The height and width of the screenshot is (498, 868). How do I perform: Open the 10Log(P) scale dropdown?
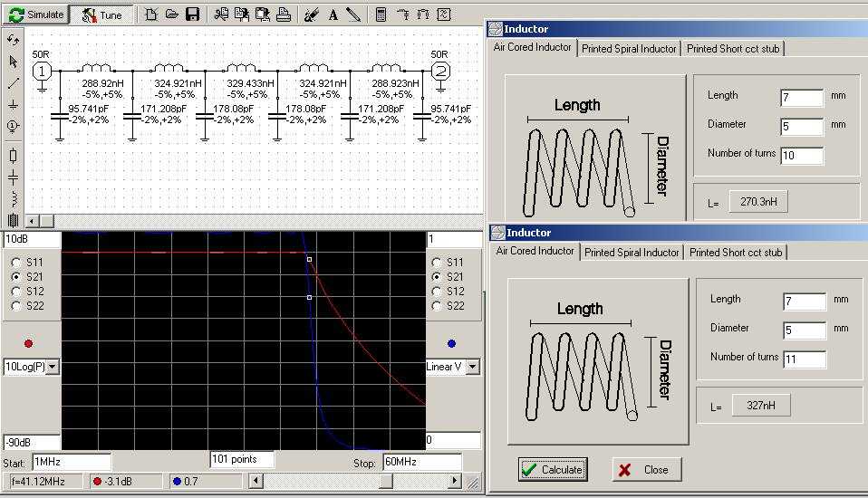coord(52,367)
